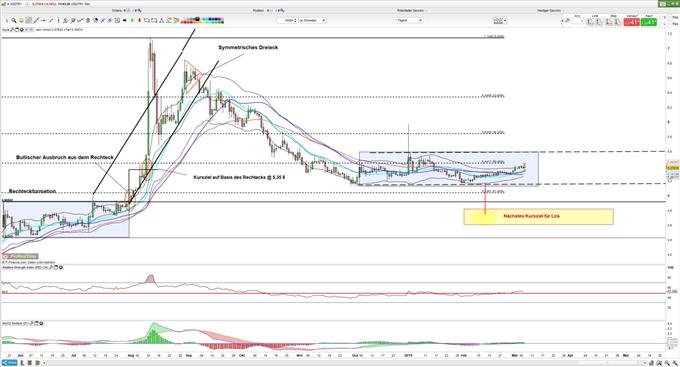The width and height of the screenshot is (680, 367).
Task: Open RSI indicator wrench settings
Action: coord(51,268)
